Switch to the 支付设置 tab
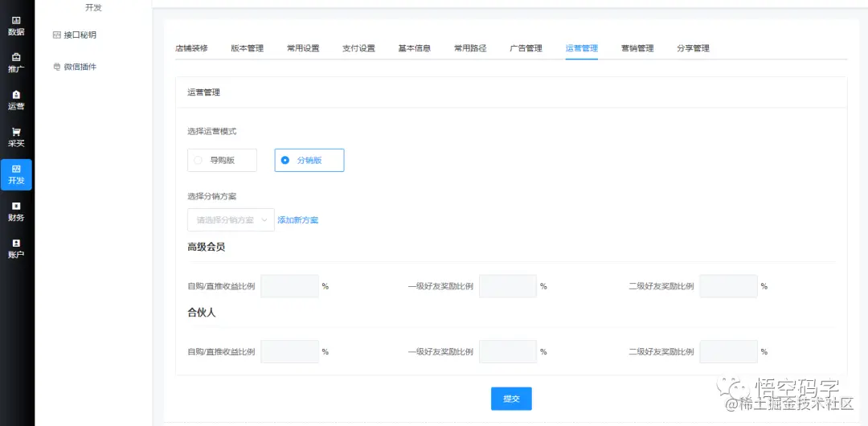The height and width of the screenshot is (426, 868). (358, 48)
